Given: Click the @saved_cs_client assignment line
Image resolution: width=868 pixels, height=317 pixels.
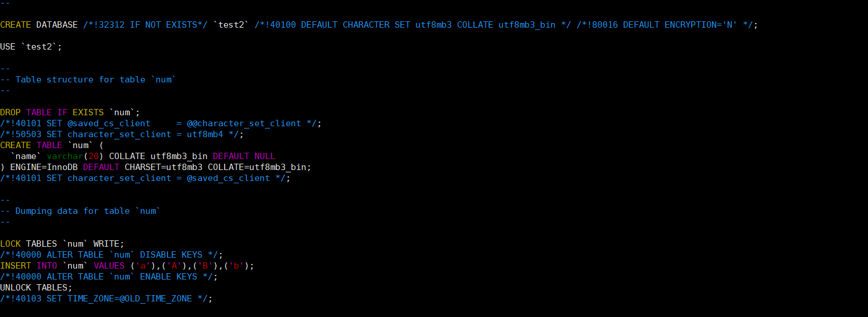Looking at the screenshot, I should [x=160, y=123].
